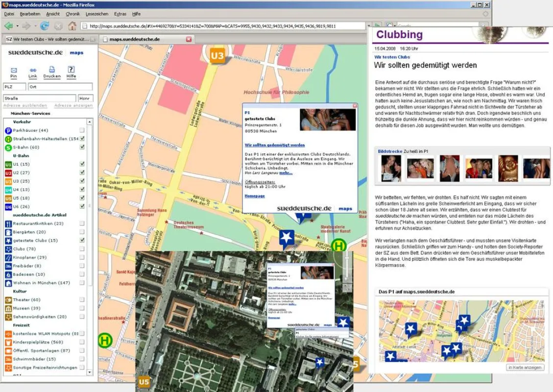
Task: Click the Biergärten category icon
Action: point(8,232)
